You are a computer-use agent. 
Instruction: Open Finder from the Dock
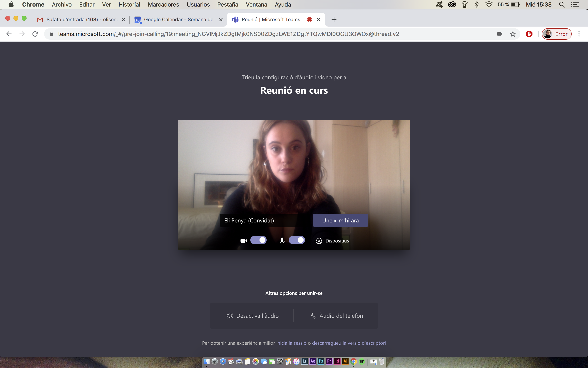coord(206,361)
